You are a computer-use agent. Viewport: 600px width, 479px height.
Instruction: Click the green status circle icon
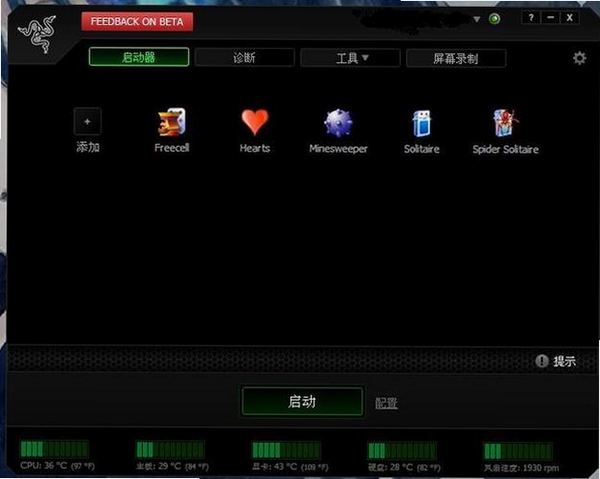coord(494,18)
